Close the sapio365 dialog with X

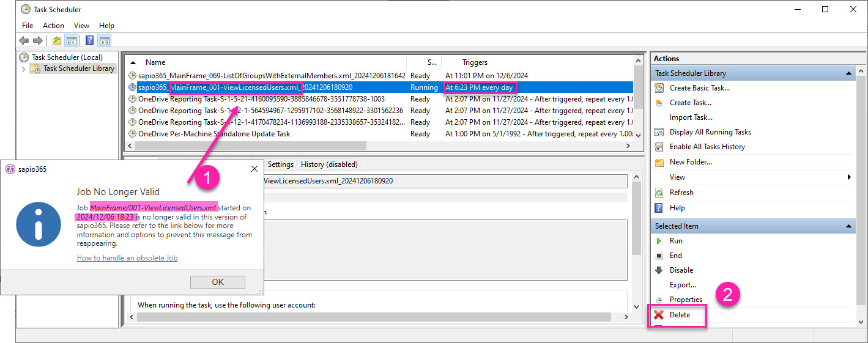(254, 169)
